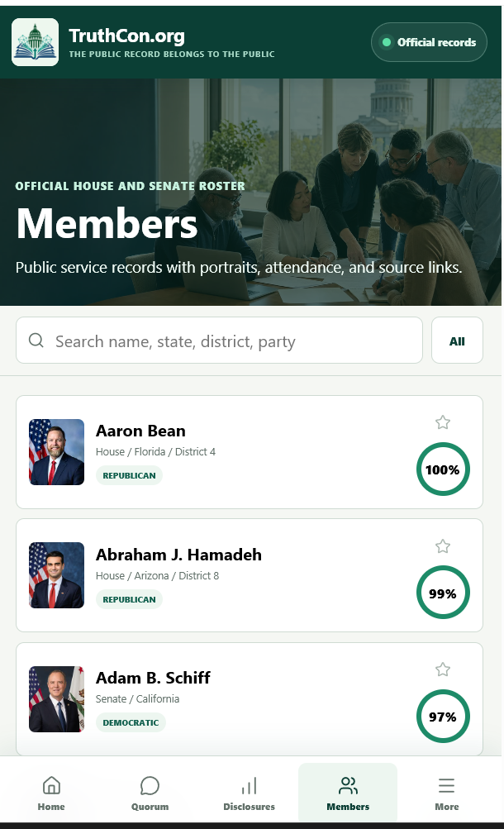Open the Quorum chat bubble icon
The height and width of the screenshot is (829, 504).
point(150,786)
